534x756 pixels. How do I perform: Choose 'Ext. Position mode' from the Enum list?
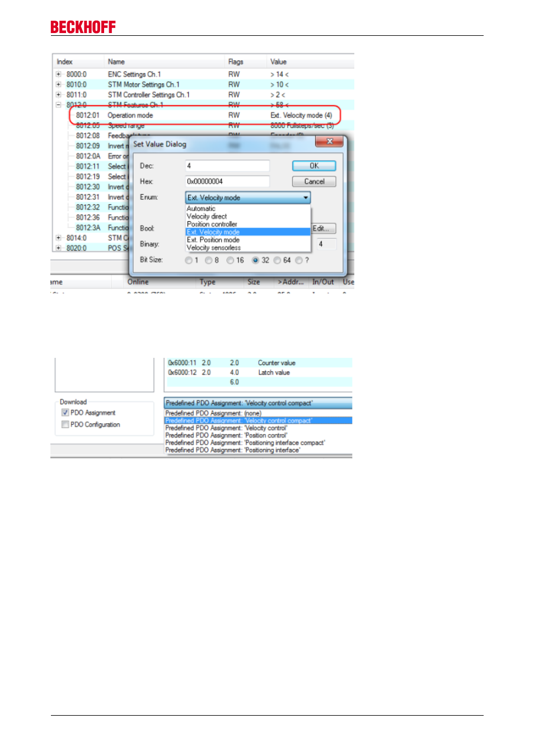pyautogui.click(x=248, y=240)
